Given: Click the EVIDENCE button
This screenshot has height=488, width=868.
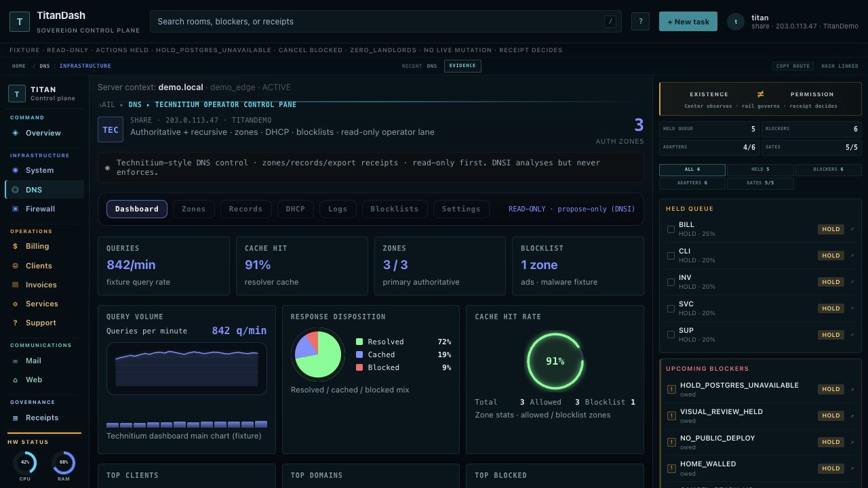Looking at the screenshot, I should pyautogui.click(x=462, y=66).
